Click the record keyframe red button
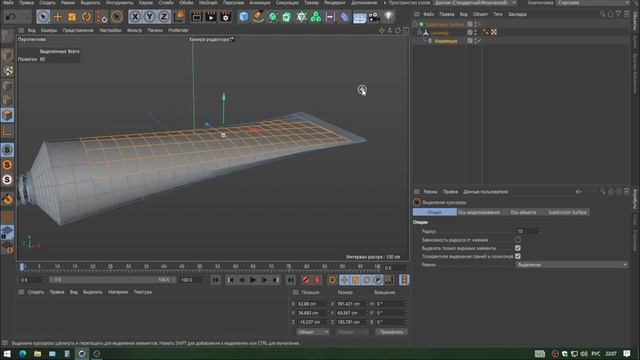 pyautogui.click(x=306, y=280)
